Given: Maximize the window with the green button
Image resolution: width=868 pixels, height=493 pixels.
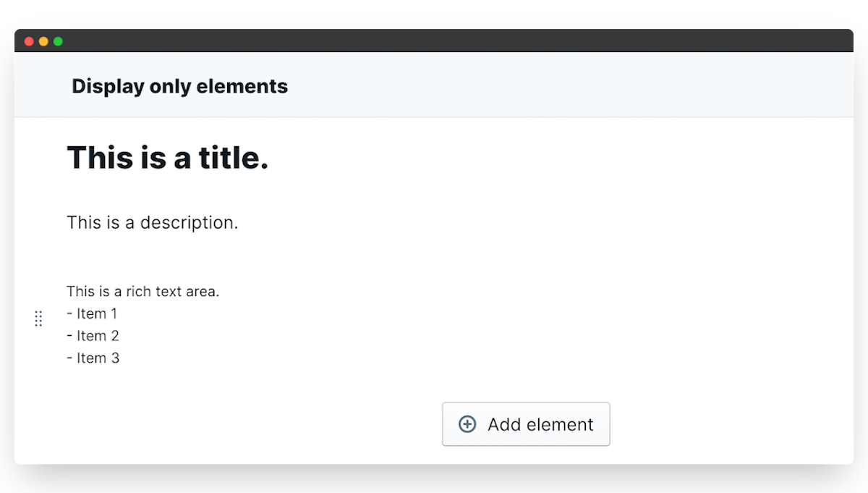Looking at the screenshot, I should (58, 41).
